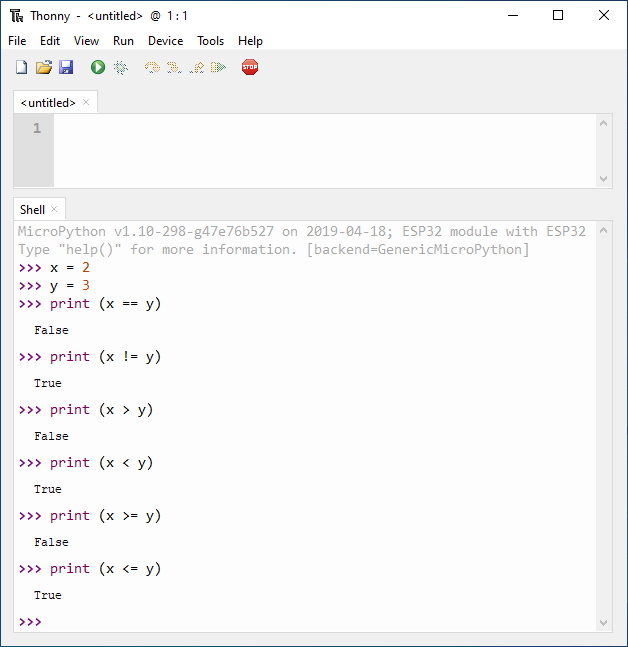Screen dimensions: 628x647
Task: Click the Step over debugger icon
Action: (x=152, y=67)
